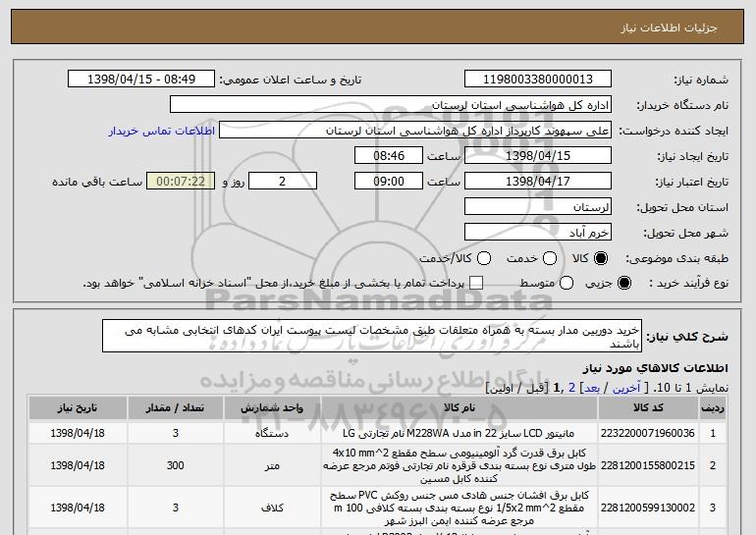The width and height of the screenshot is (756, 535).
Task: Click the announcement date field 1398/04/15 - 08:49
Action: pyautogui.click(x=141, y=80)
